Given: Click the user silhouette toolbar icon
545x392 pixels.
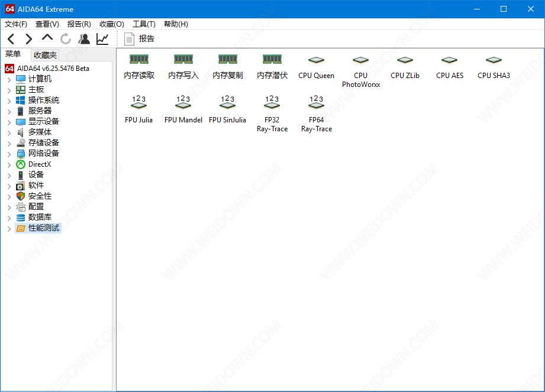Looking at the screenshot, I should (84, 39).
